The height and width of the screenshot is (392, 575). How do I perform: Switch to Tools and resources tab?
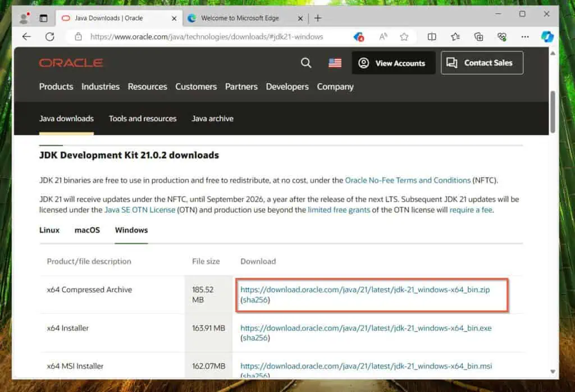pos(143,119)
